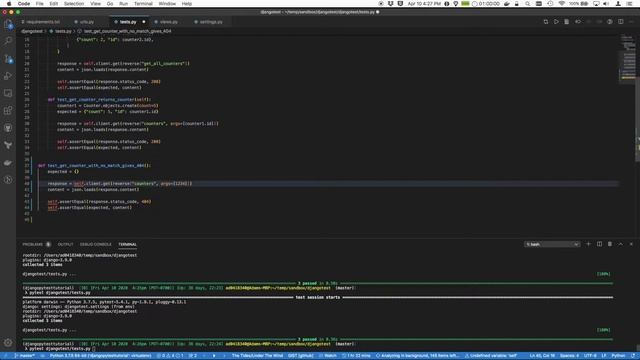Click the unsaved dot on tests.py tab

point(144,22)
